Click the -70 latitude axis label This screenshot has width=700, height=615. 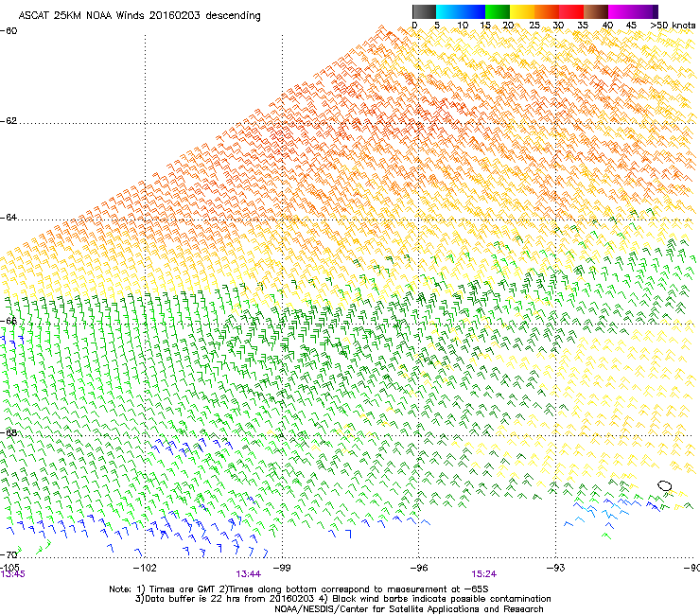9,554
